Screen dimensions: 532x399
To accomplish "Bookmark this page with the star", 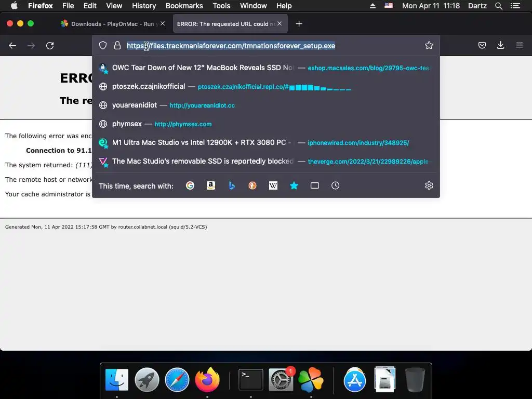I will click(x=429, y=46).
